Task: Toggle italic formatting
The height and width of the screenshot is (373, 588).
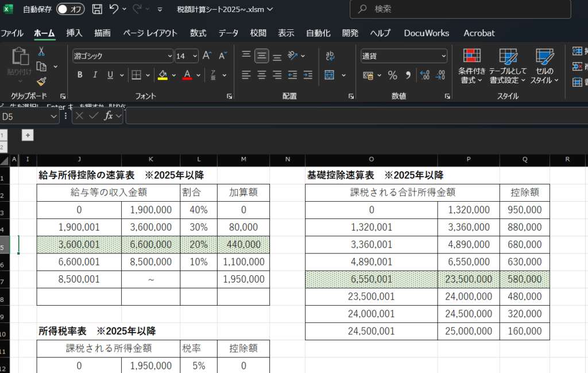Action: click(95, 75)
